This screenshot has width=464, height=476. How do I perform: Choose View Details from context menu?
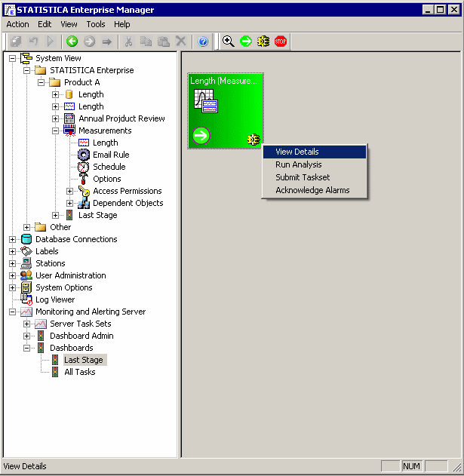(315, 152)
